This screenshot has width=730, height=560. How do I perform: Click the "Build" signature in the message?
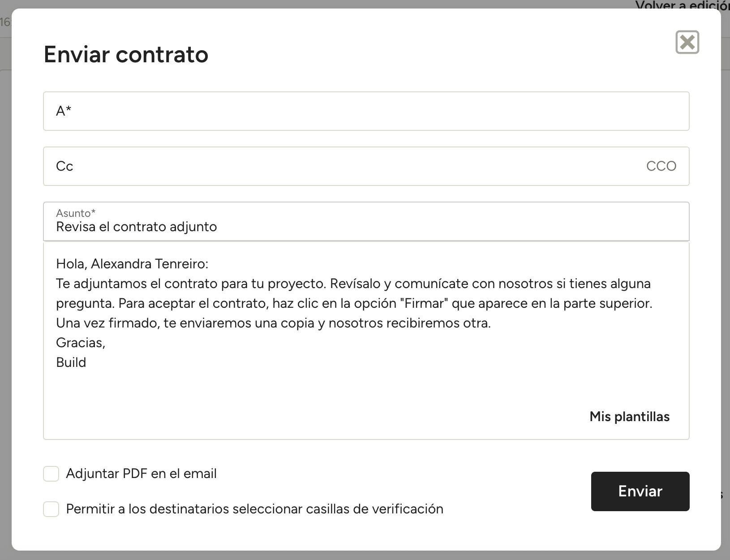tap(71, 362)
